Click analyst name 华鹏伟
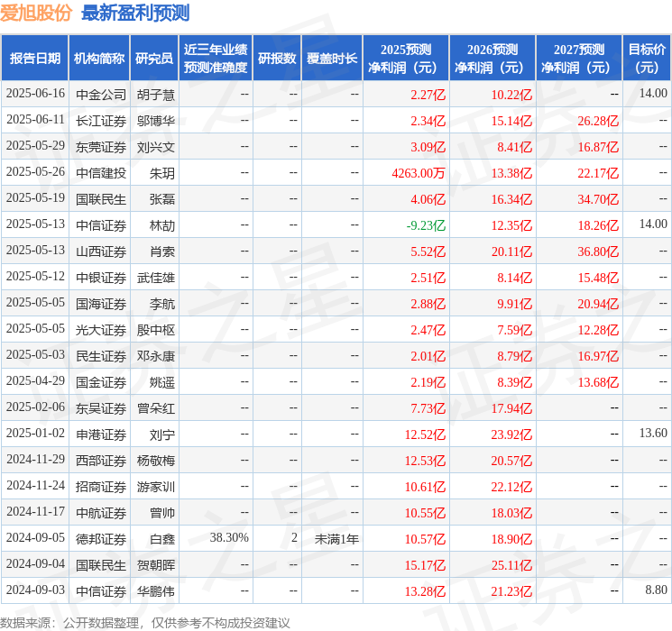Viewport: 672px width, 631px height. click(x=155, y=591)
